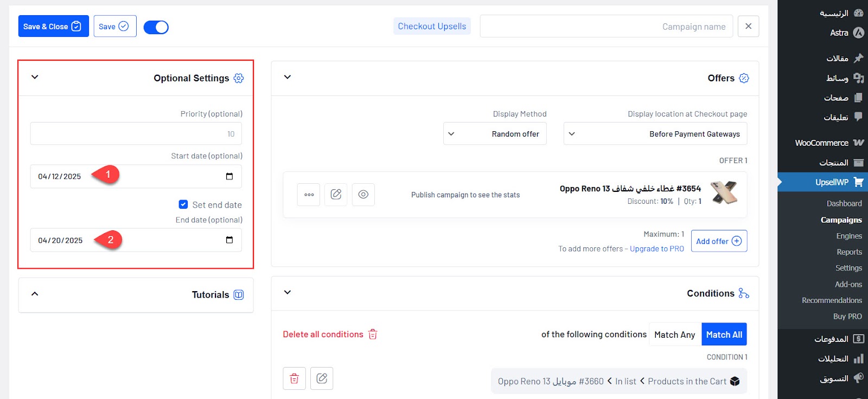
Task: Close the campaign editor with X icon
Action: pos(748,26)
